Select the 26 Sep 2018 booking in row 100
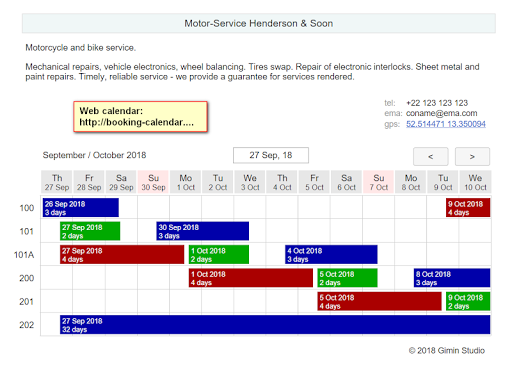This screenshot has width=512, height=367. 81,208
